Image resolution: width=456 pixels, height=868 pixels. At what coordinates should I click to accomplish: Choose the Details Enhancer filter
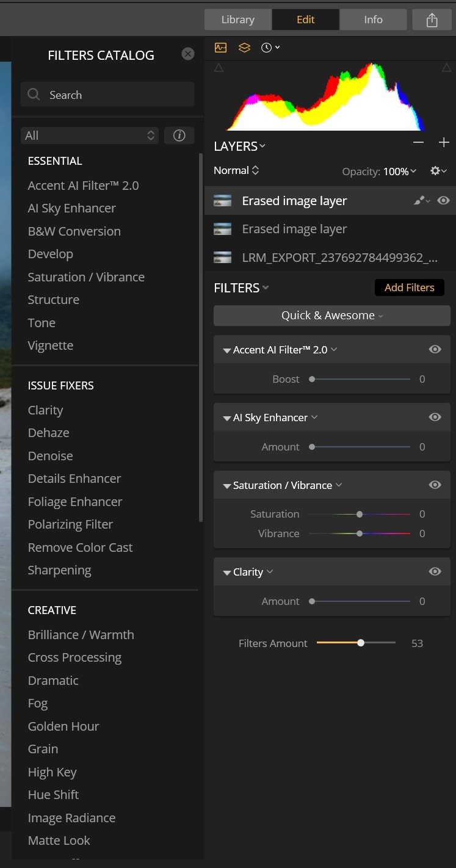pos(74,479)
